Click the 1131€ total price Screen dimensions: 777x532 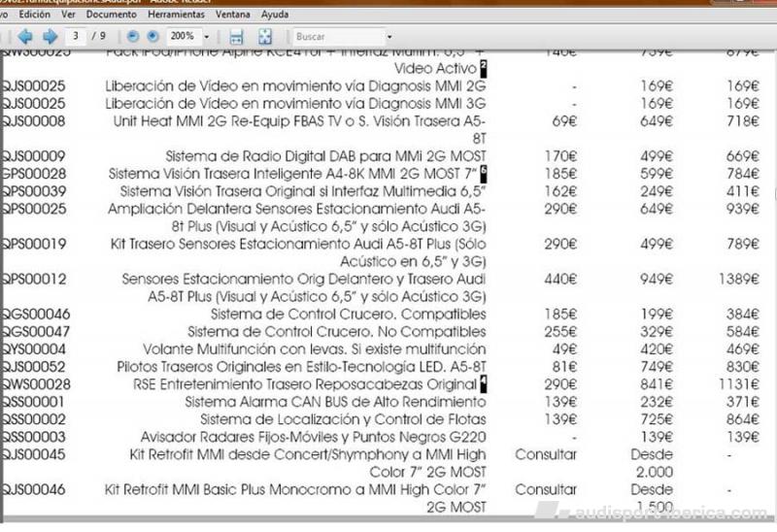click(x=739, y=384)
